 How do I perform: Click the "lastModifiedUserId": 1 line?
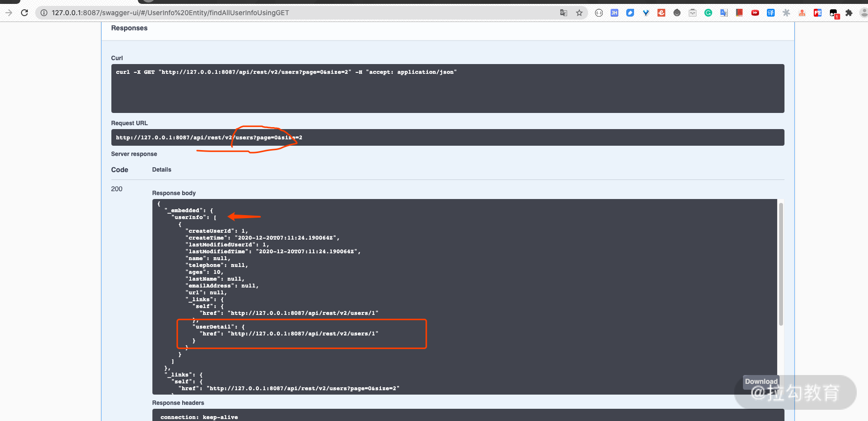coord(227,244)
